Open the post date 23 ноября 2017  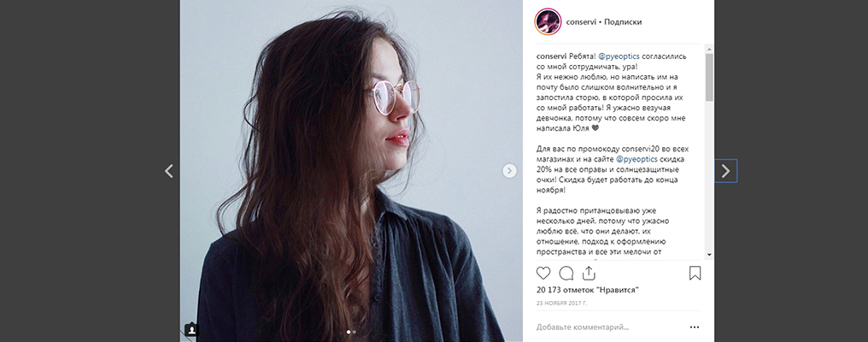click(562, 304)
